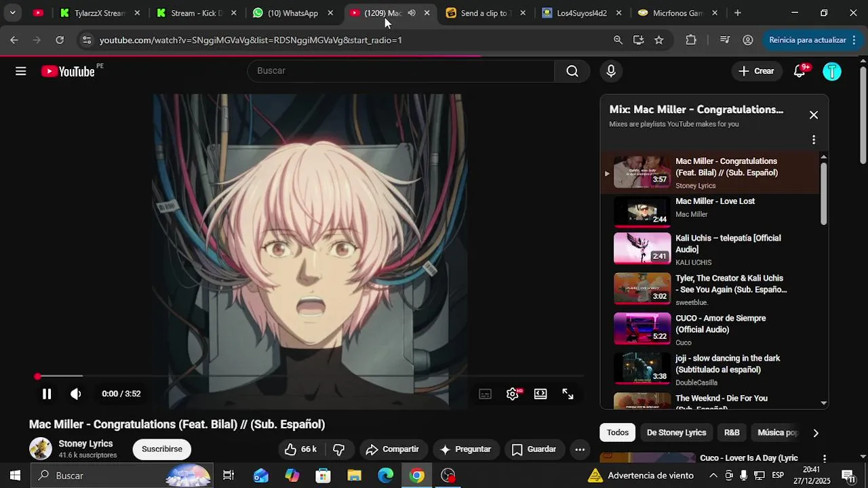Start voice search with the microphone icon
This screenshot has height=488, width=868.
[x=611, y=71]
